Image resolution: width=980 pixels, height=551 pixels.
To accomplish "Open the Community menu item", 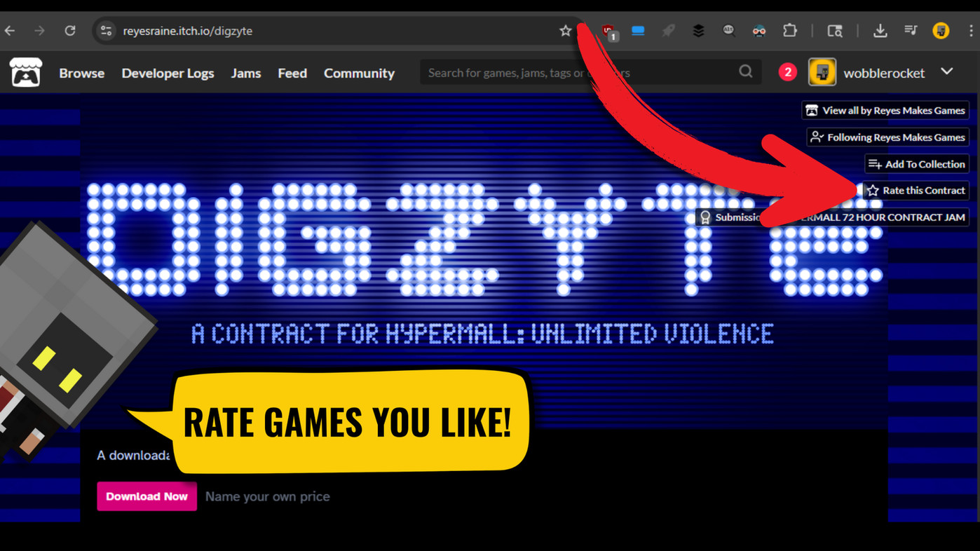I will point(359,74).
